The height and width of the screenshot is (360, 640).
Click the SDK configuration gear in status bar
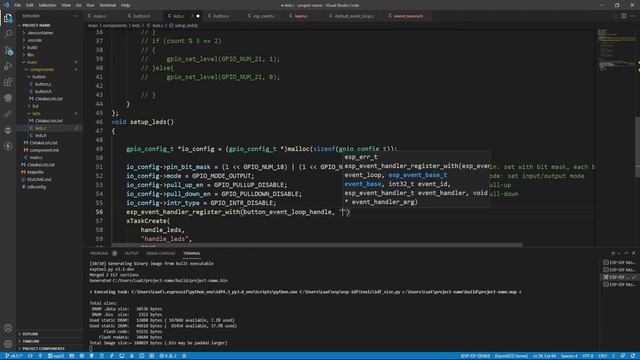[x=82, y=356]
